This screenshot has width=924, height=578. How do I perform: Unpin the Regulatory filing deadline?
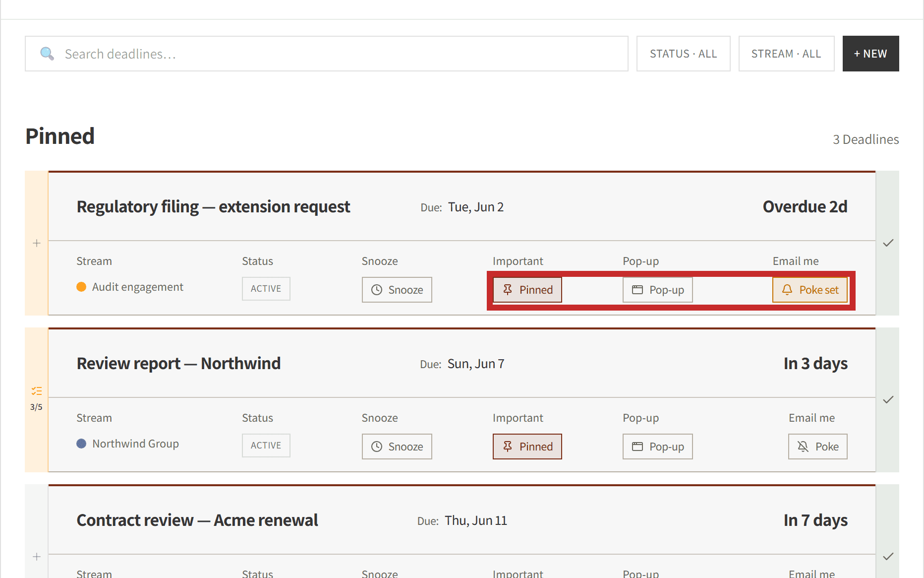coord(527,290)
